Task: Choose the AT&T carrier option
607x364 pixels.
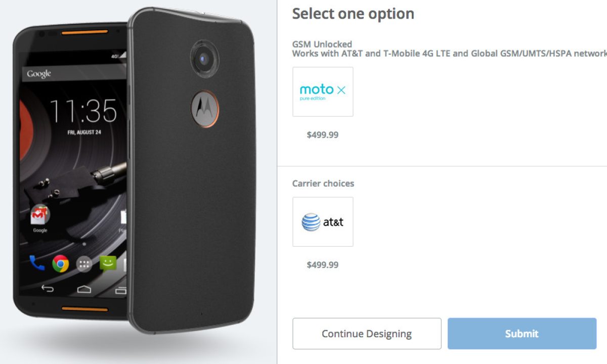Action: pyautogui.click(x=323, y=222)
